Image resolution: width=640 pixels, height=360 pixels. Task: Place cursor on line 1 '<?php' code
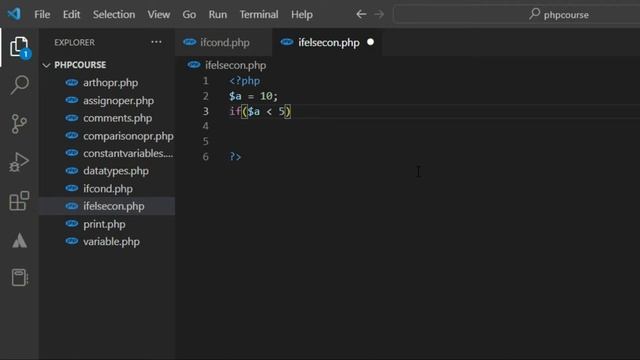click(x=244, y=81)
